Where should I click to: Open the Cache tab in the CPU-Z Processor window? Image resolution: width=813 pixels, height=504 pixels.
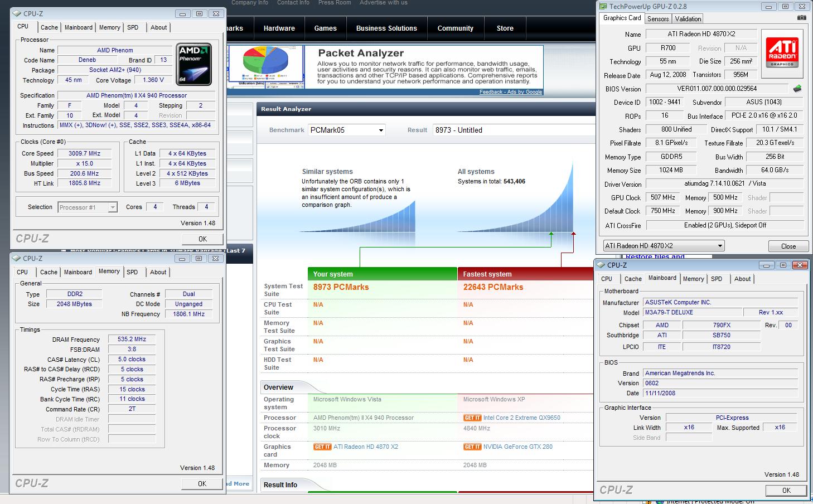[x=49, y=27]
